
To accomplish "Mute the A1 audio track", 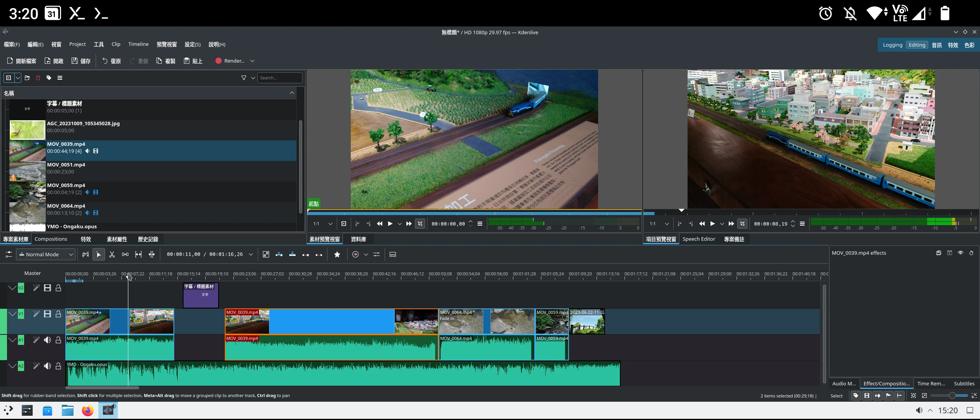I will 47,340.
